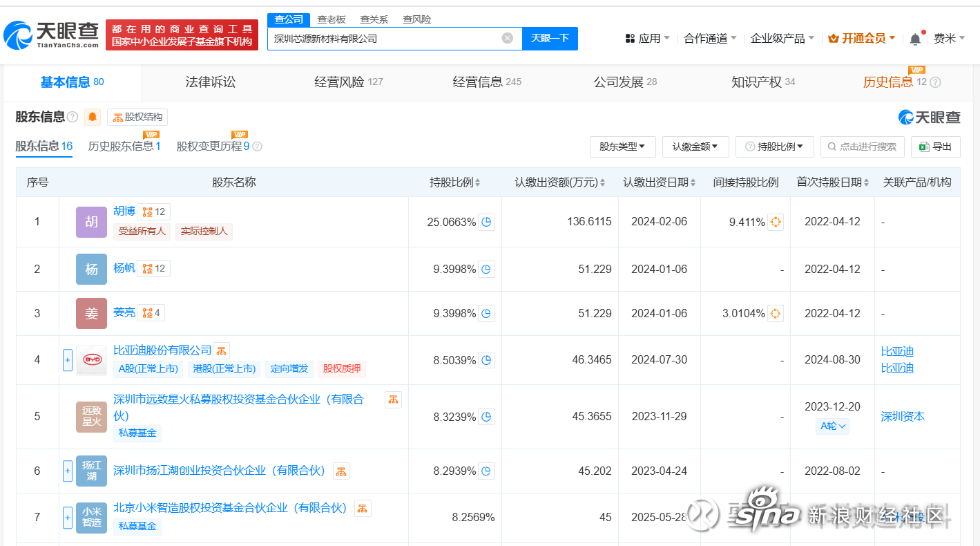View indirect holding path for 3.0104%
The height and width of the screenshot is (546, 980).
pyautogui.click(x=775, y=313)
